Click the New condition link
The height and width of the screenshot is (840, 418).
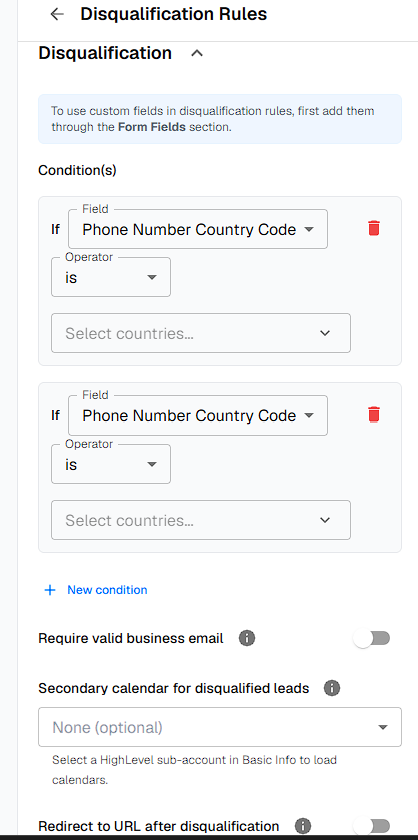click(x=107, y=590)
